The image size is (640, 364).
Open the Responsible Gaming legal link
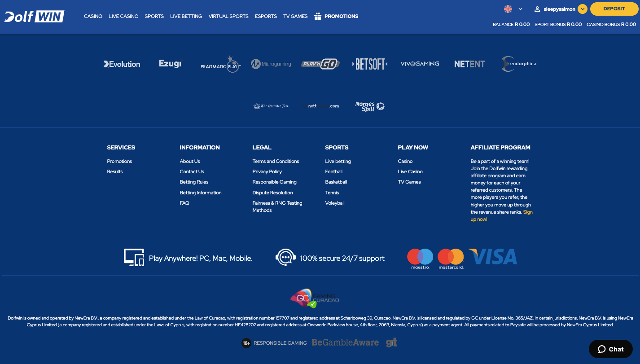pos(274,182)
